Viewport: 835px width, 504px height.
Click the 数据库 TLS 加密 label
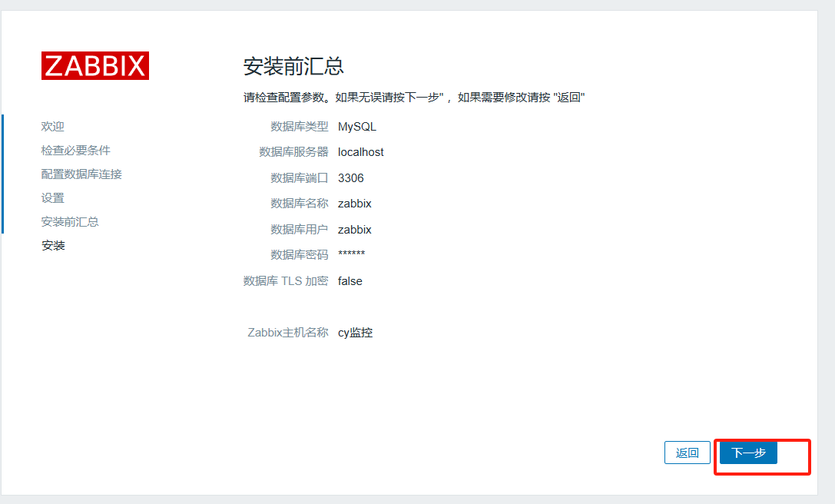point(286,281)
